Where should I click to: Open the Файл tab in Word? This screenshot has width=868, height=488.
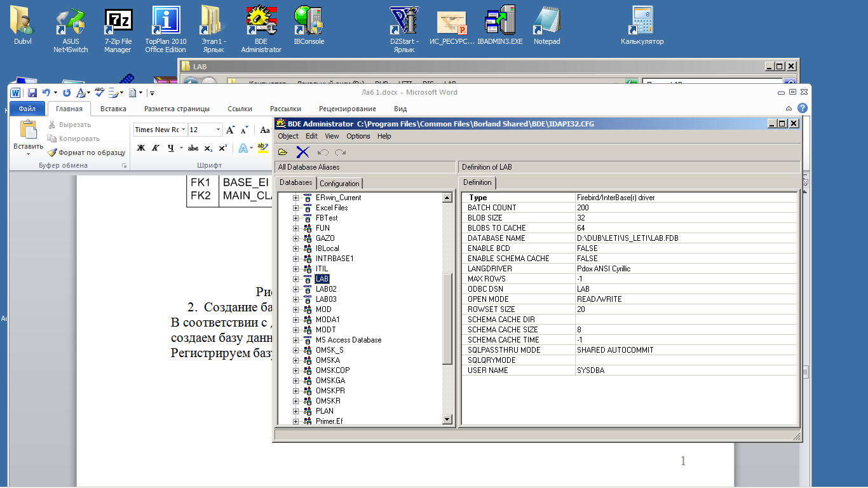[27, 109]
